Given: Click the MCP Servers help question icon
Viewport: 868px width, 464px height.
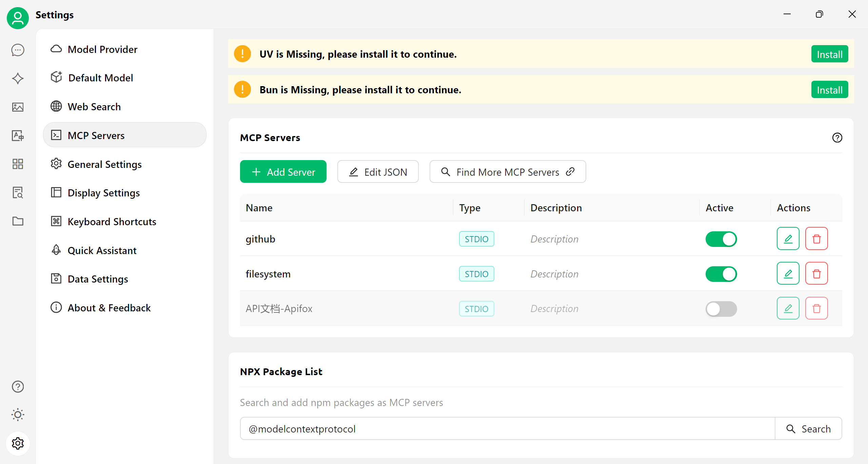Looking at the screenshot, I should coord(837,137).
